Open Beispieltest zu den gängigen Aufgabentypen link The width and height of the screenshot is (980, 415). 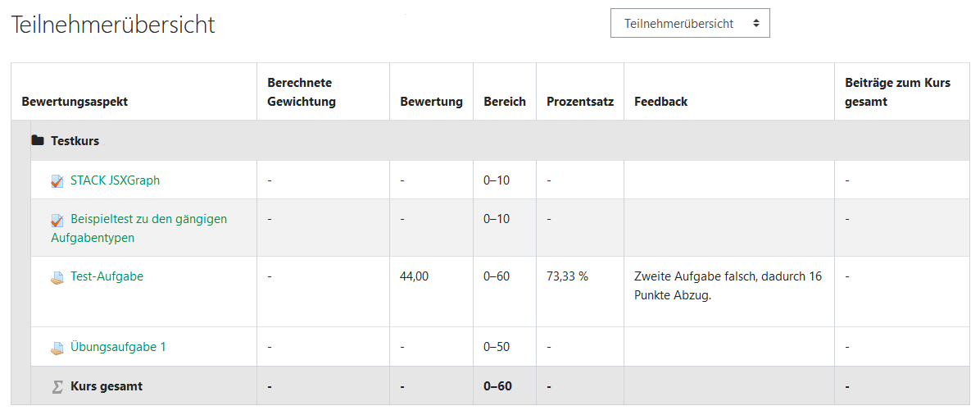tap(138, 229)
